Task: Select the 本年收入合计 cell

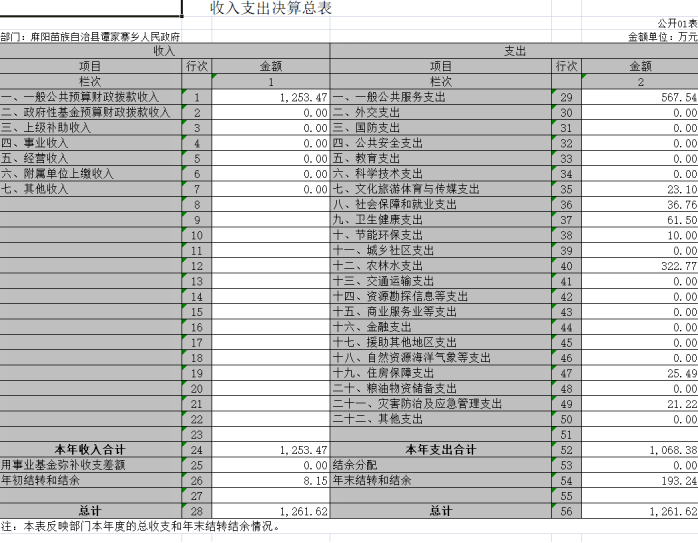Action: click(90, 449)
